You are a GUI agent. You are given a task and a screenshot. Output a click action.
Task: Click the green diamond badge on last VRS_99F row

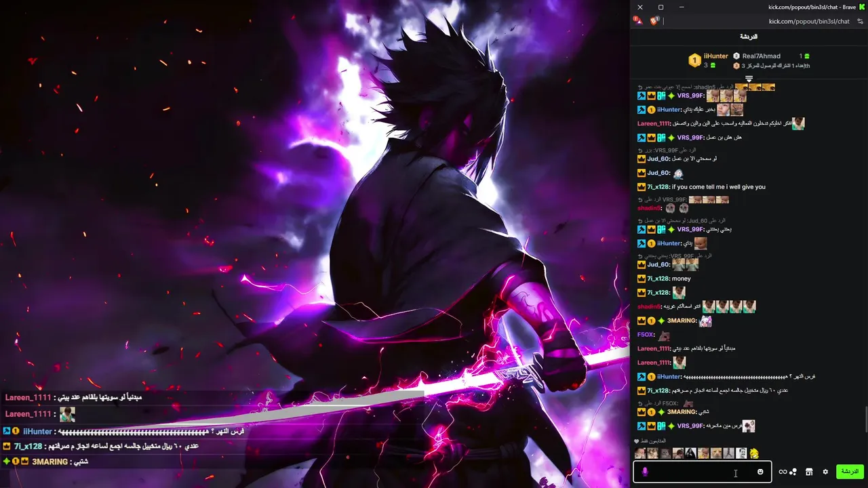[x=671, y=426]
